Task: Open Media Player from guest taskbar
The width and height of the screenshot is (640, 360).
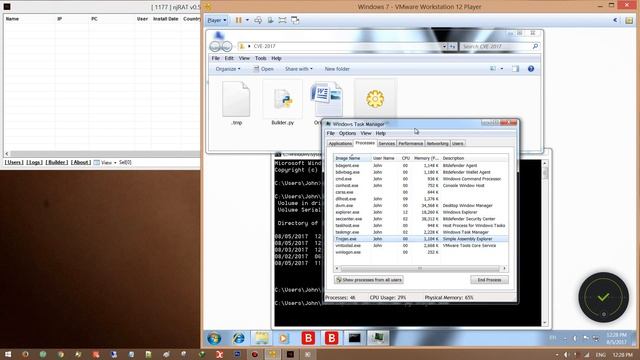Action: tap(284, 338)
